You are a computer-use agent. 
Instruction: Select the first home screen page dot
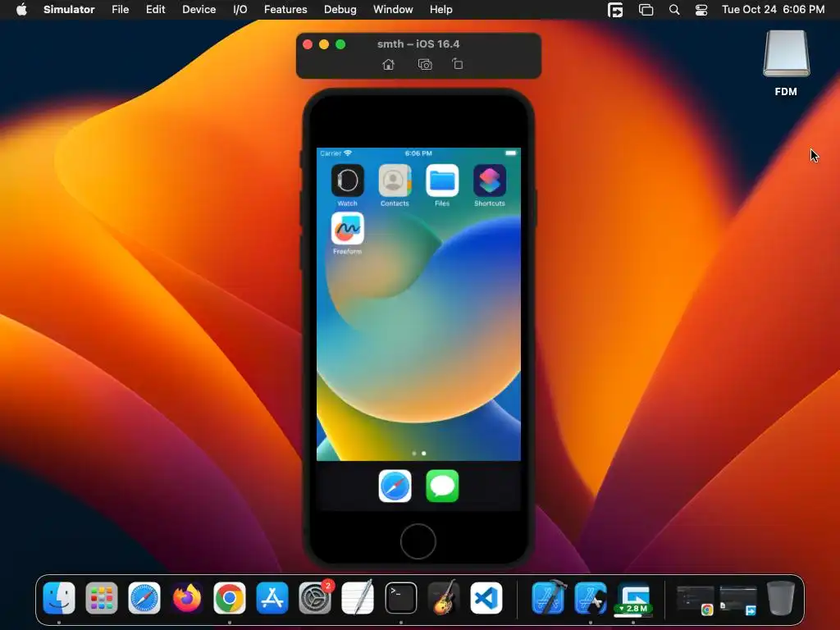click(414, 453)
